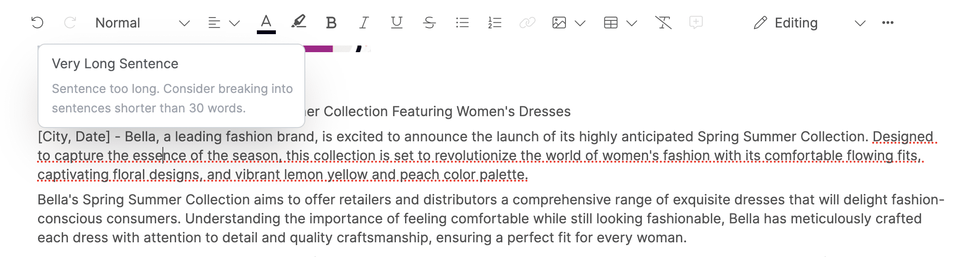Click the pencil Editing icon
Screen dimensions: 980x257
pyautogui.click(x=760, y=23)
